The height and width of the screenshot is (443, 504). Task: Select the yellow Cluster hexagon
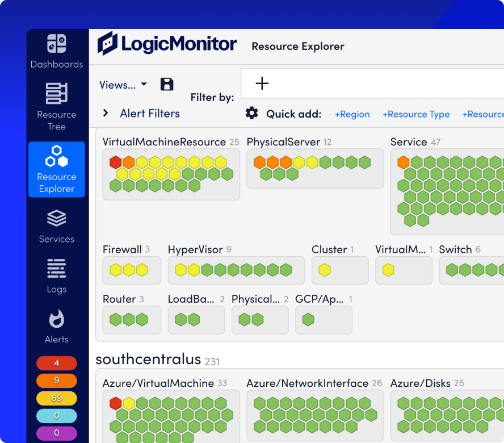point(325,270)
